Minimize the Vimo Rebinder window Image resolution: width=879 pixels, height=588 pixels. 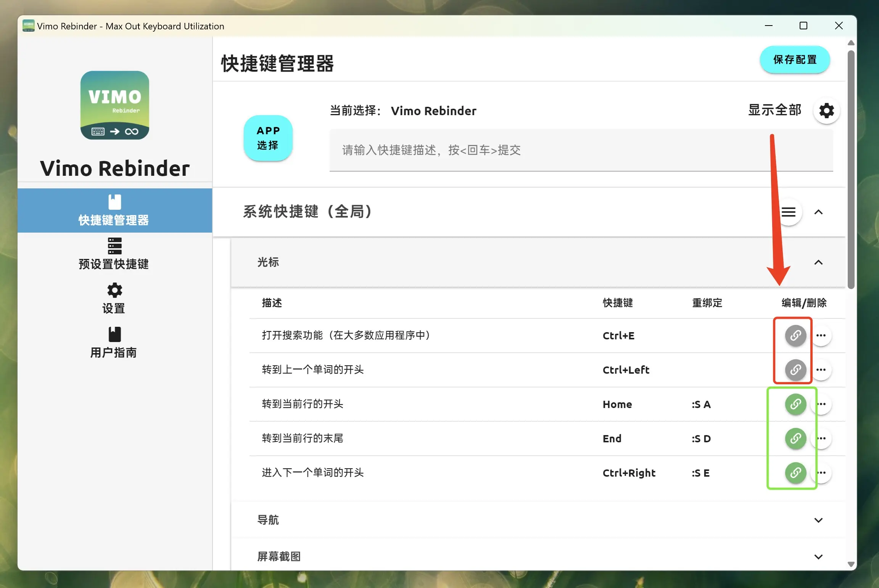click(x=769, y=26)
